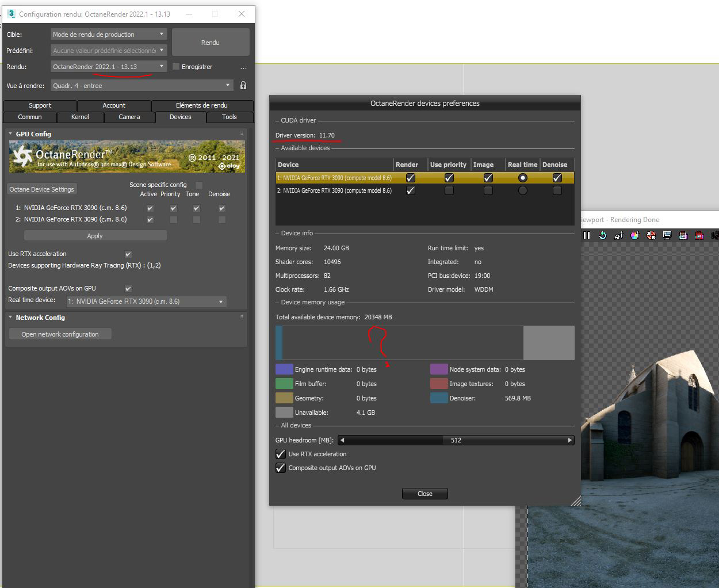Toggle the Enregistrer checkbox
719x588 pixels.
tap(176, 67)
